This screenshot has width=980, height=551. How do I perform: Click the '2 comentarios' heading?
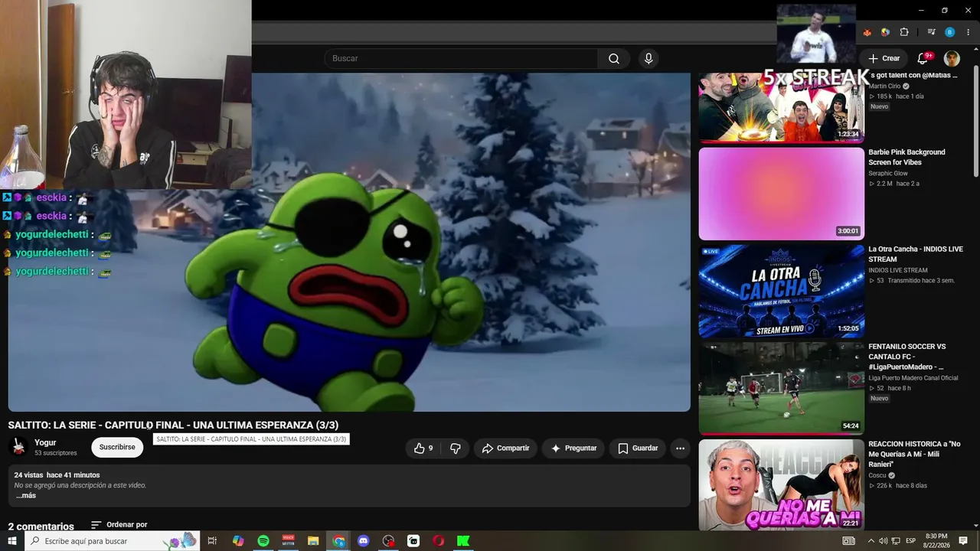(x=41, y=527)
